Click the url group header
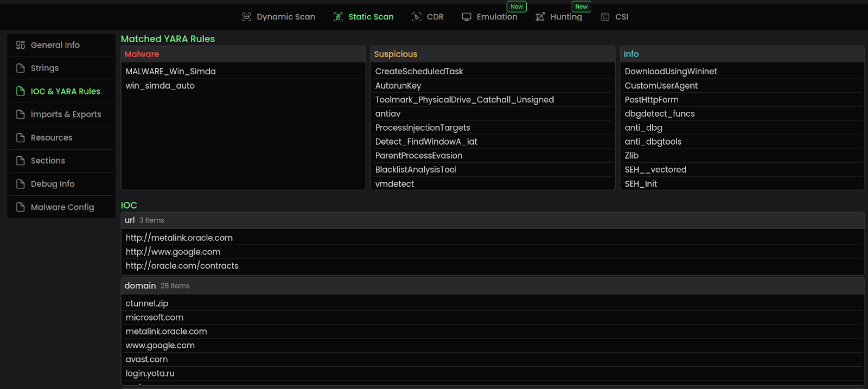This screenshot has width=868, height=389. 493,220
